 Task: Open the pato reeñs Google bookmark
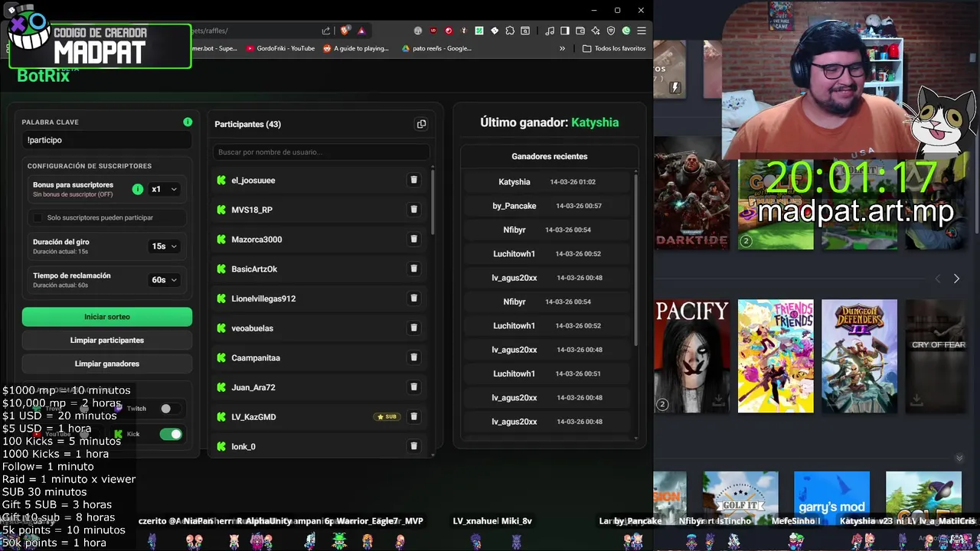point(436,48)
